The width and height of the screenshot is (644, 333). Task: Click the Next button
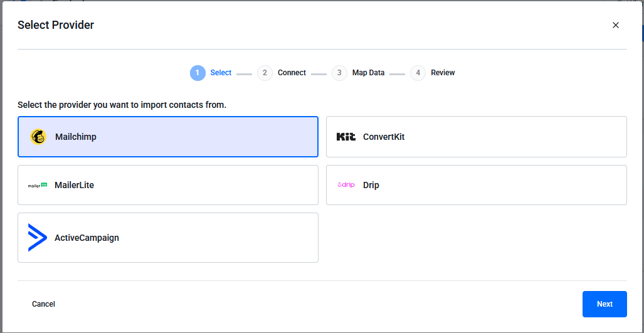(604, 304)
